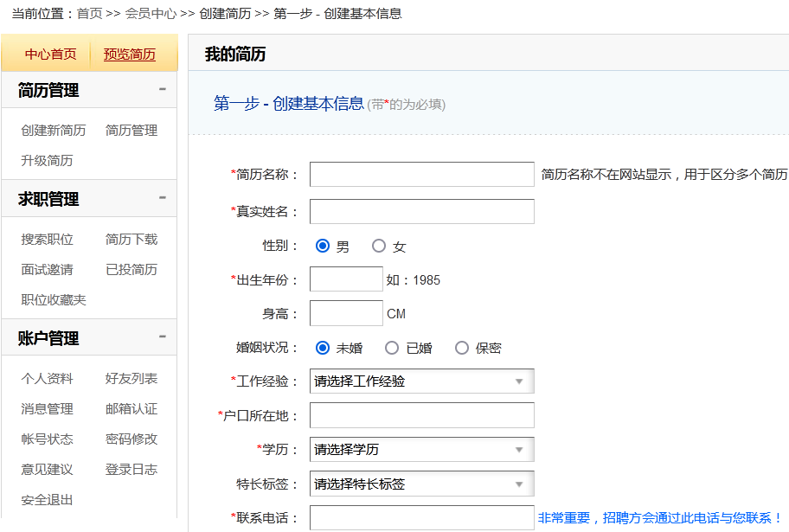点击"密码修改"
789x532 pixels.
(x=131, y=439)
